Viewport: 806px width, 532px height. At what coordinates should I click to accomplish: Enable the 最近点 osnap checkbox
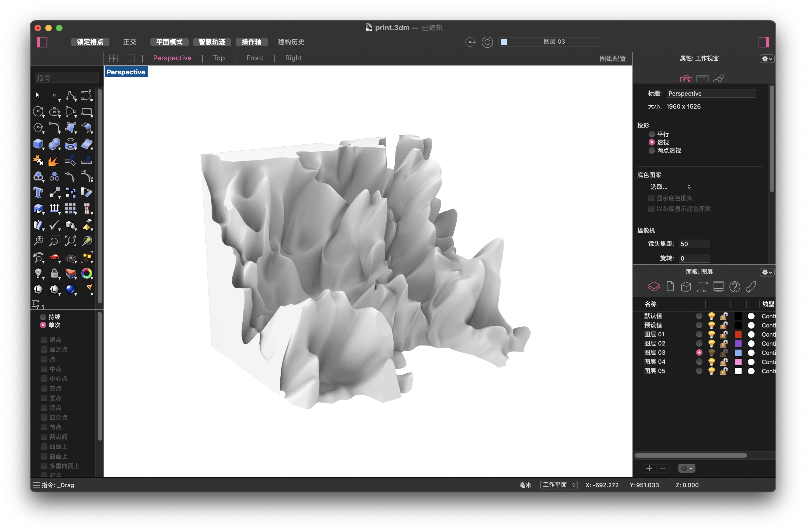click(44, 350)
